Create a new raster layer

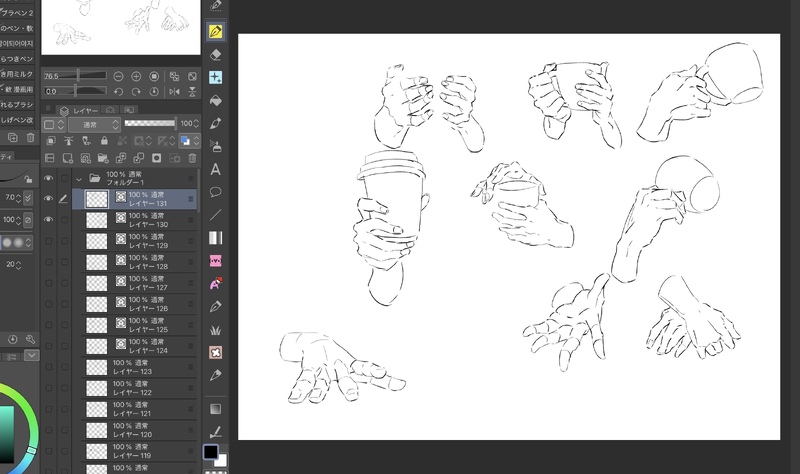click(67, 158)
